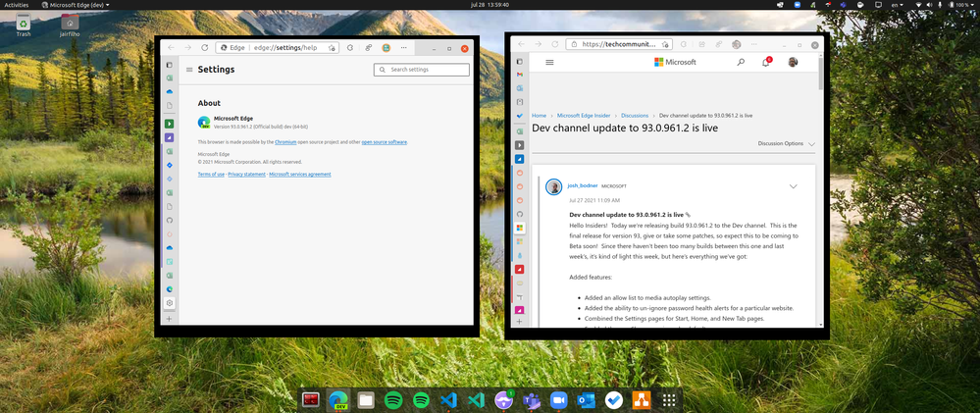Viewport: 980px width, 413px height.
Task: Select the Microsoft logo tab in vertical tabs
Action: (519, 228)
